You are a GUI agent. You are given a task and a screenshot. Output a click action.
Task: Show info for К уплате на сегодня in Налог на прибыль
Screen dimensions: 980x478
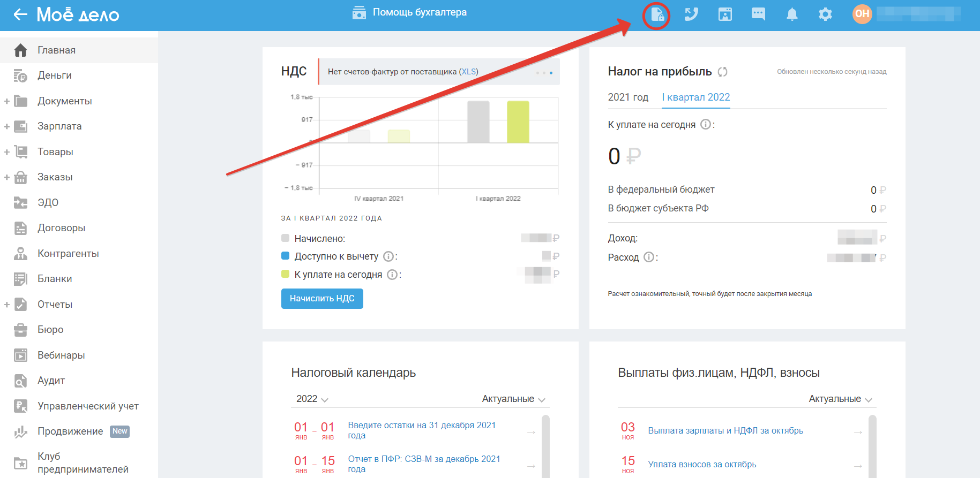tap(706, 125)
